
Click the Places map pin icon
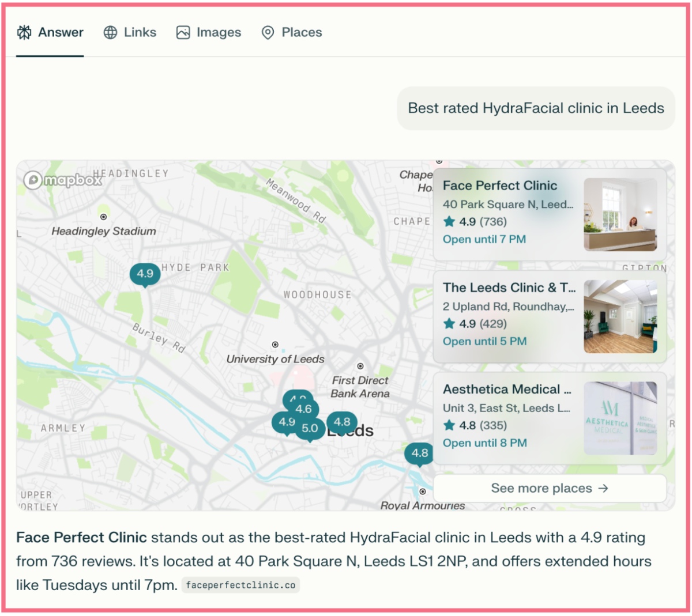pos(267,33)
